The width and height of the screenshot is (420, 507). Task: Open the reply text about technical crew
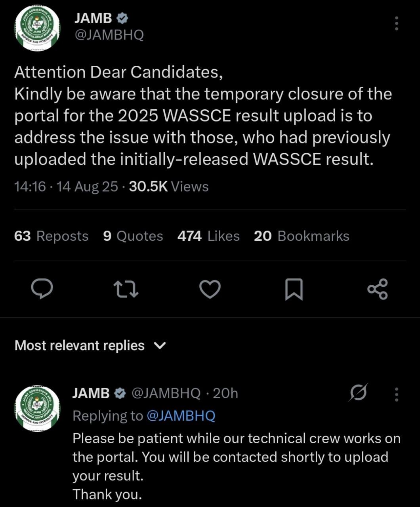coord(236,457)
